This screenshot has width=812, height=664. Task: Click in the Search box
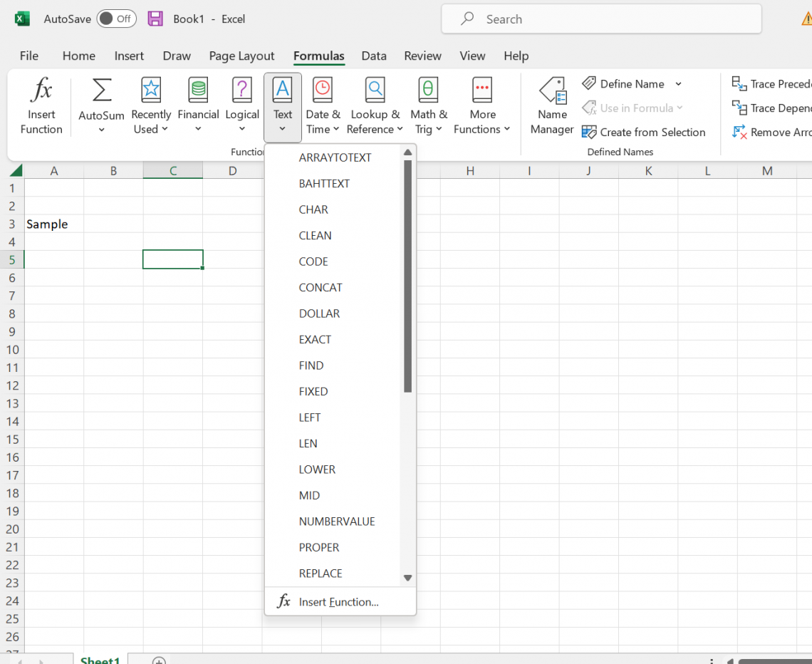click(601, 19)
